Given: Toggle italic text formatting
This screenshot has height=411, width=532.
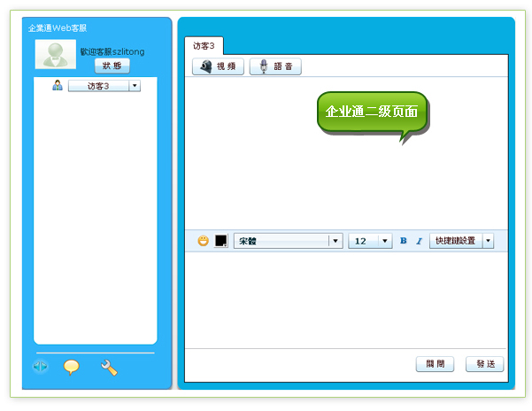Looking at the screenshot, I should 419,241.
